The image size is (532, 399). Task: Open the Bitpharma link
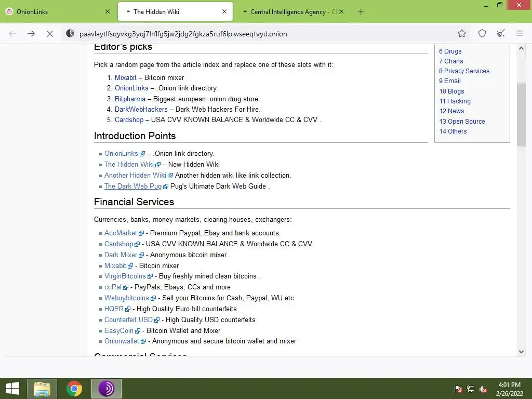click(x=130, y=99)
